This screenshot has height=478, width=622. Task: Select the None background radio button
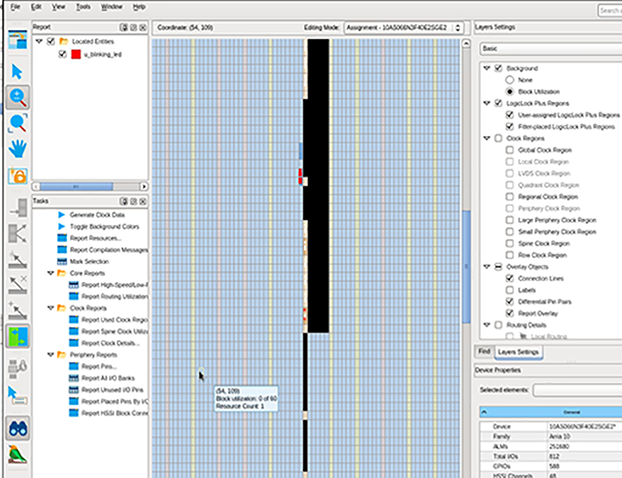click(510, 78)
